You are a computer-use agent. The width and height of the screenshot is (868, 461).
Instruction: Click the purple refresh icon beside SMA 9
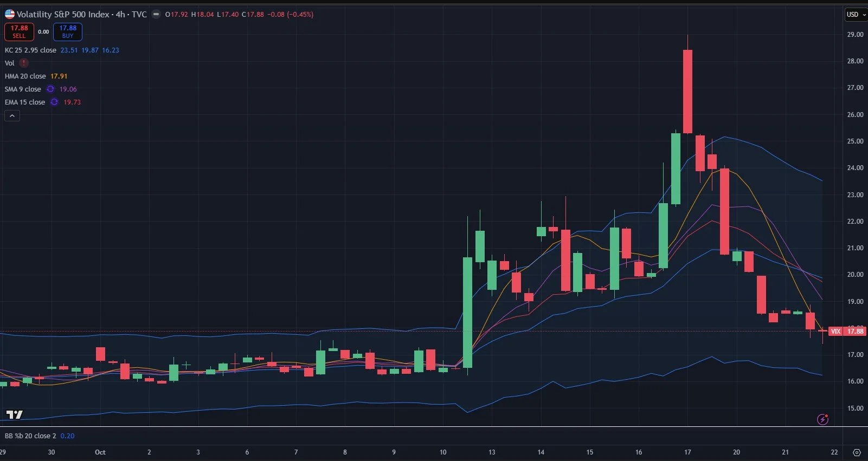[x=50, y=89]
